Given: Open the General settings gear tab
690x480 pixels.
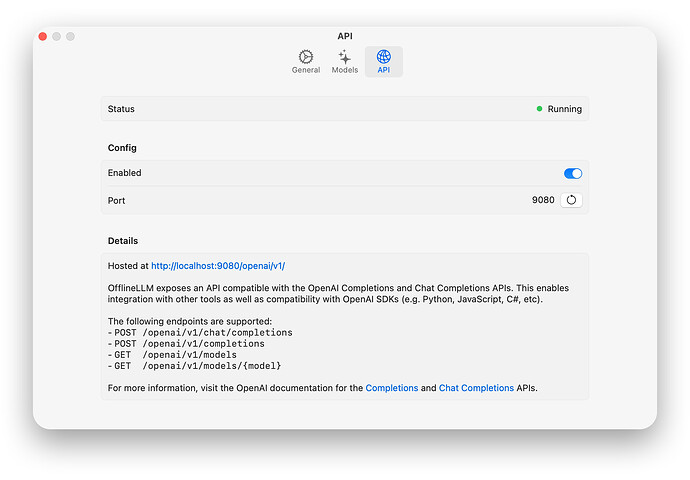Looking at the screenshot, I should [x=306, y=61].
